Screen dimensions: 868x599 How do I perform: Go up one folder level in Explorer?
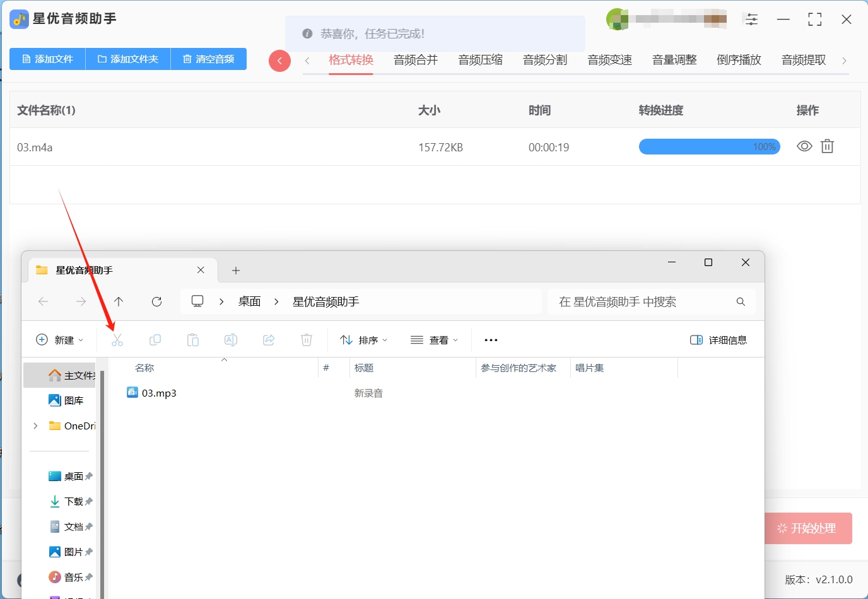point(119,301)
